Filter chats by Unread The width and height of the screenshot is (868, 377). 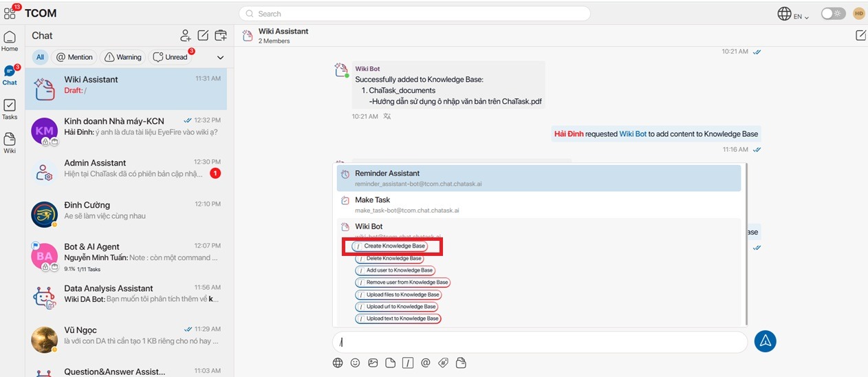(x=171, y=57)
